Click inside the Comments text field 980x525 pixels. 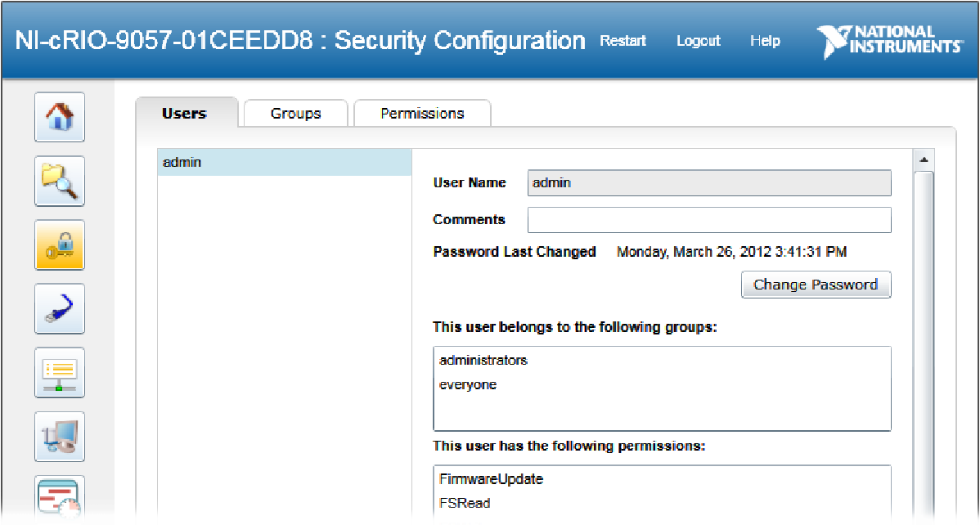coord(709,220)
